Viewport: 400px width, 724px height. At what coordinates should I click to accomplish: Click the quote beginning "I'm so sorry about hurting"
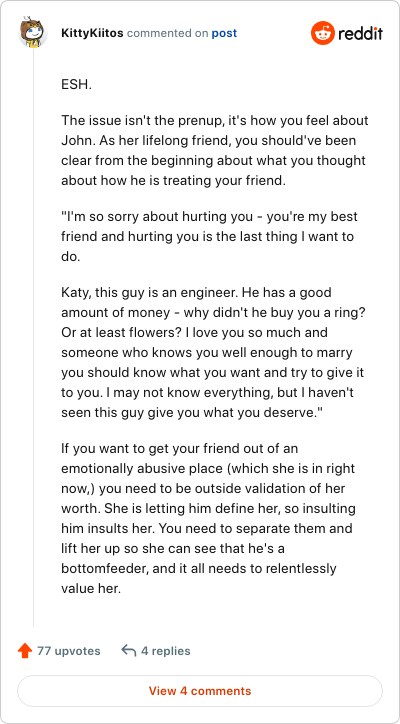pyautogui.click(x=209, y=237)
